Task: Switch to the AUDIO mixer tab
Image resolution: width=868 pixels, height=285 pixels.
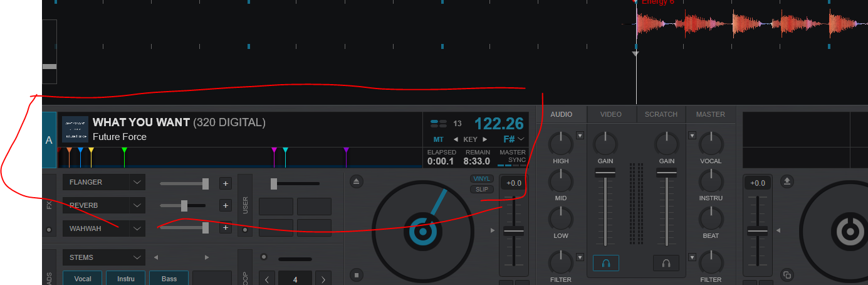Action: [x=562, y=114]
